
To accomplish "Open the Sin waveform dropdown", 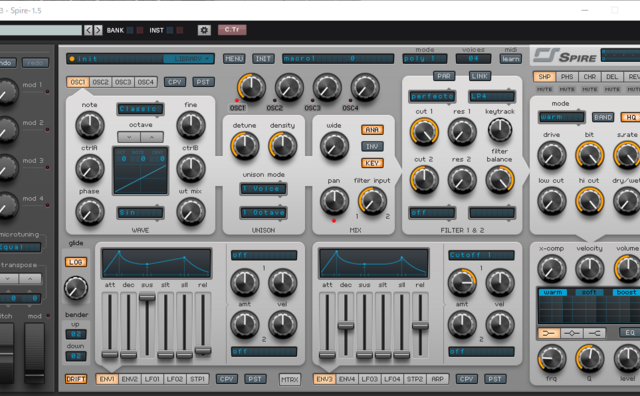I will [140, 213].
